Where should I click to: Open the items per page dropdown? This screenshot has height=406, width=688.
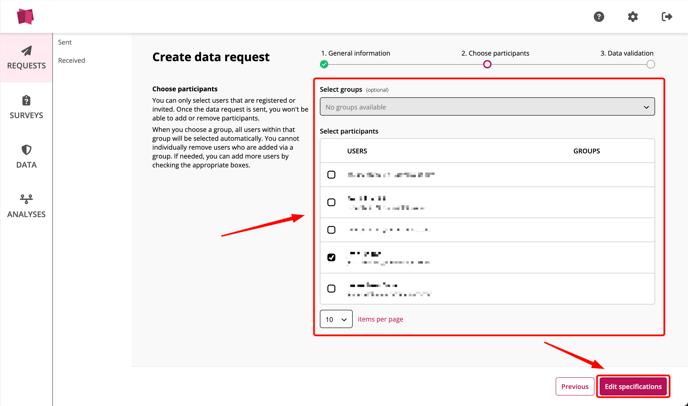(x=336, y=319)
